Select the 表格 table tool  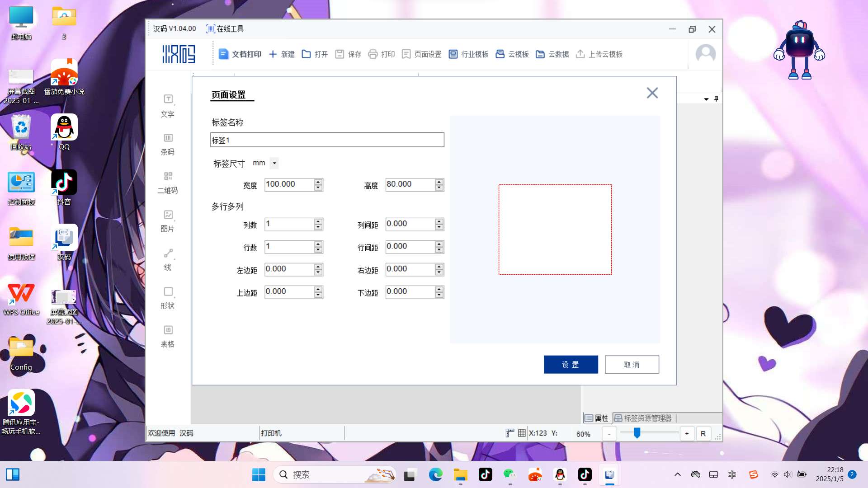[x=168, y=337]
